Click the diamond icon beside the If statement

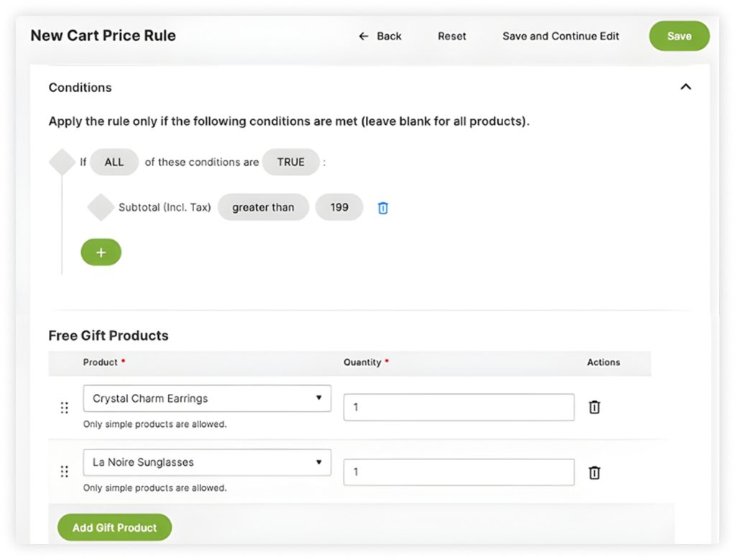point(63,162)
